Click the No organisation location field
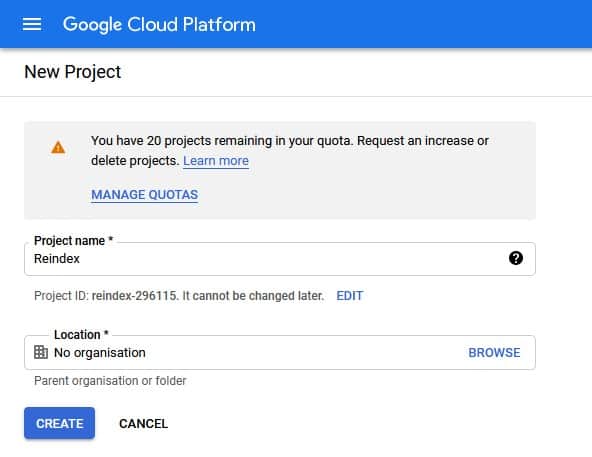Viewport: 592px width, 457px height. point(280,352)
